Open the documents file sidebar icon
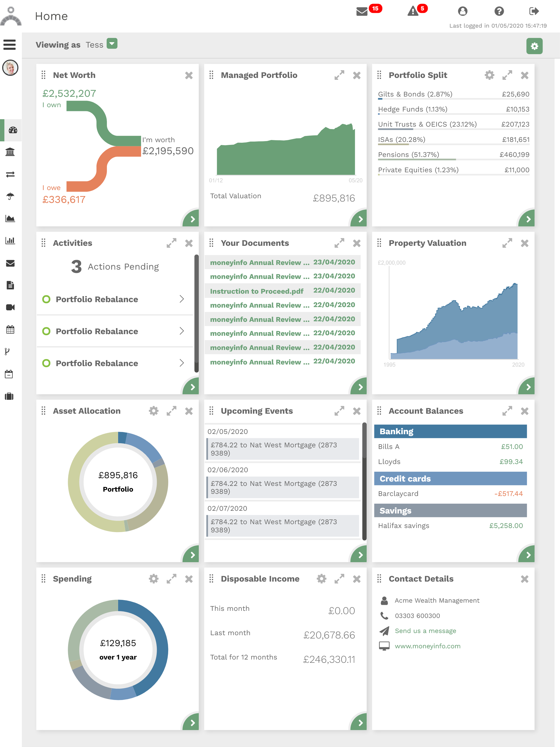Screen dimensions: 560x747 tap(10, 285)
